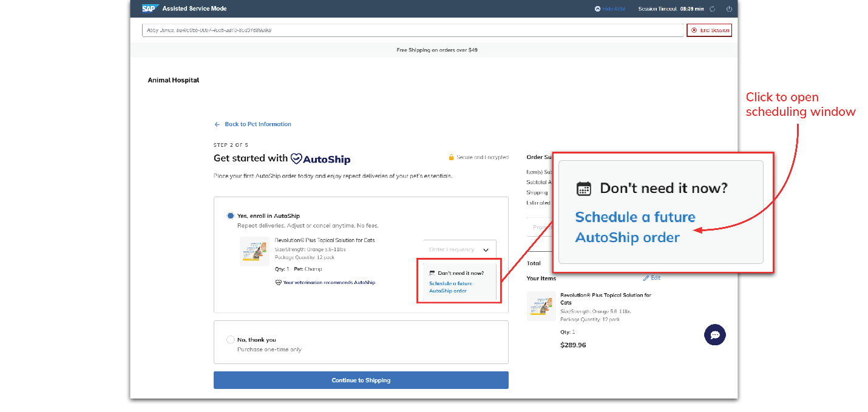This screenshot has height=412, width=868.
Task: Click Animal Hospital site title
Action: pos(174,80)
